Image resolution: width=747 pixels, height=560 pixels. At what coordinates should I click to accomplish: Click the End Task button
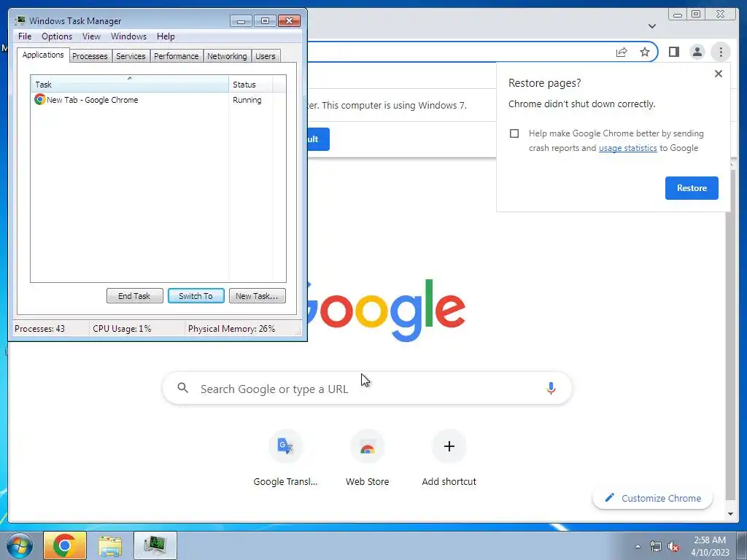[x=134, y=296]
